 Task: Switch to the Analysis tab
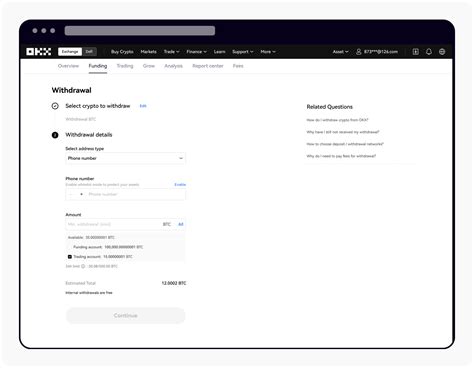pos(173,66)
